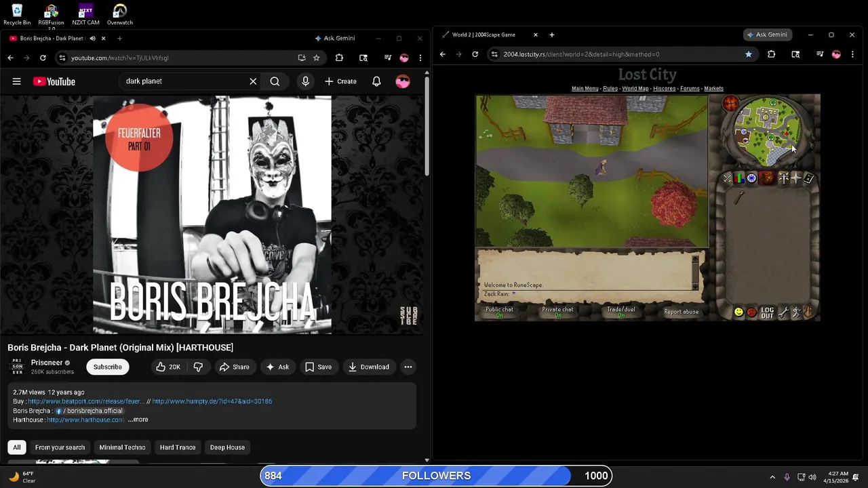Image resolution: width=868 pixels, height=488 pixels.
Task: Toggle Public chat setting
Action: pyautogui.click(x=499, y=312)
